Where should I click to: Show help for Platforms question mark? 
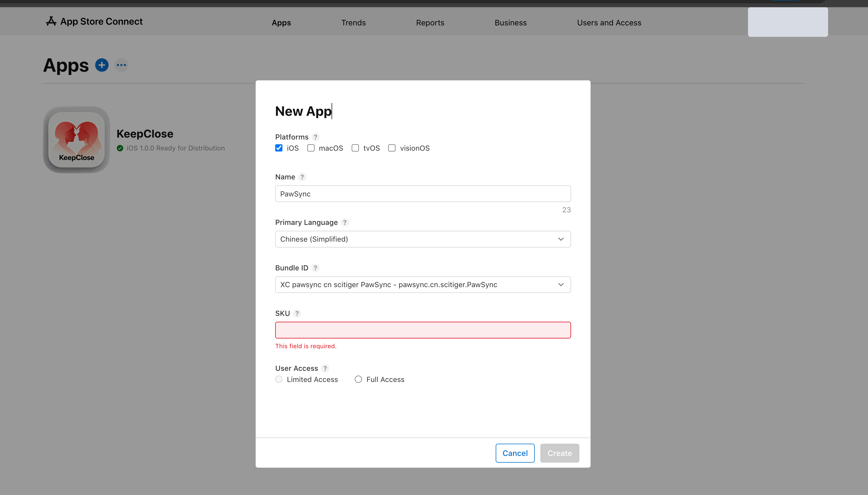[x=315, y=137]
